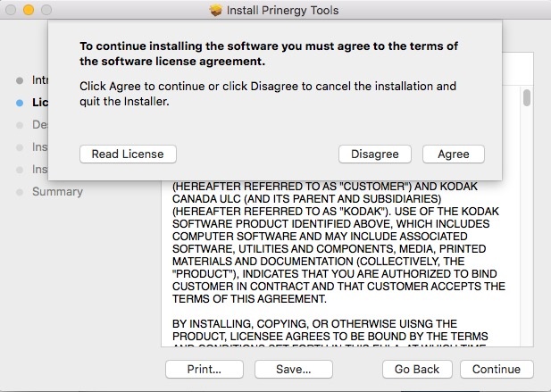Close the installer window with red button

click(x=13, y=10)
